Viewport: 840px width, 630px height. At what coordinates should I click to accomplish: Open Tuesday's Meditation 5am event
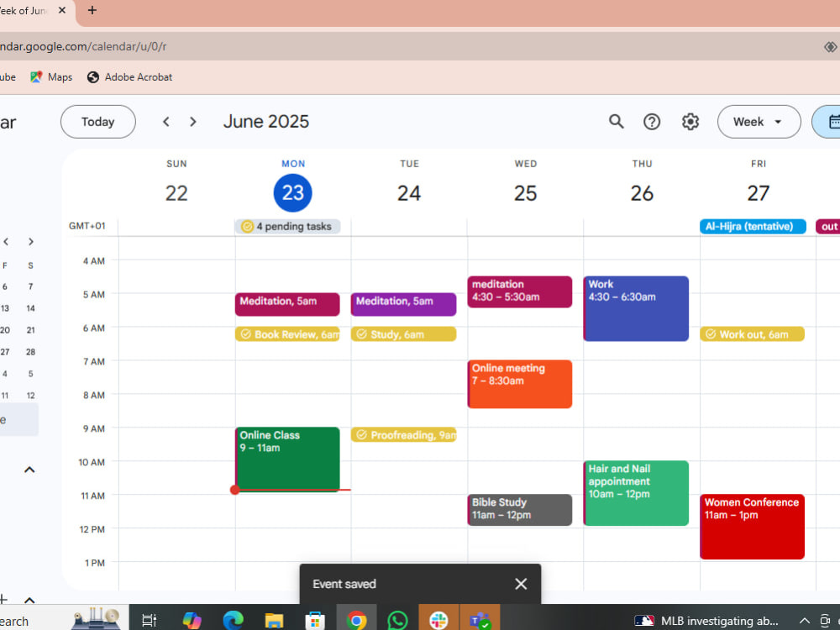(x=403, y=304)
